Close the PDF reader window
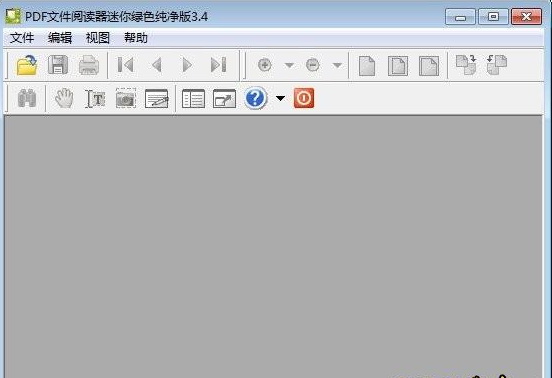This screenshot has height=378, width=552. tap(526, 17)
